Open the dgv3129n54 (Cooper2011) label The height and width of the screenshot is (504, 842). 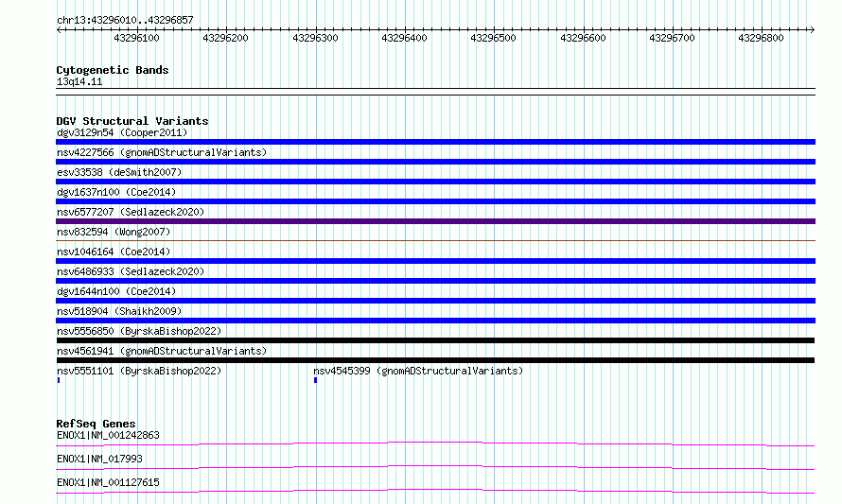122,132
